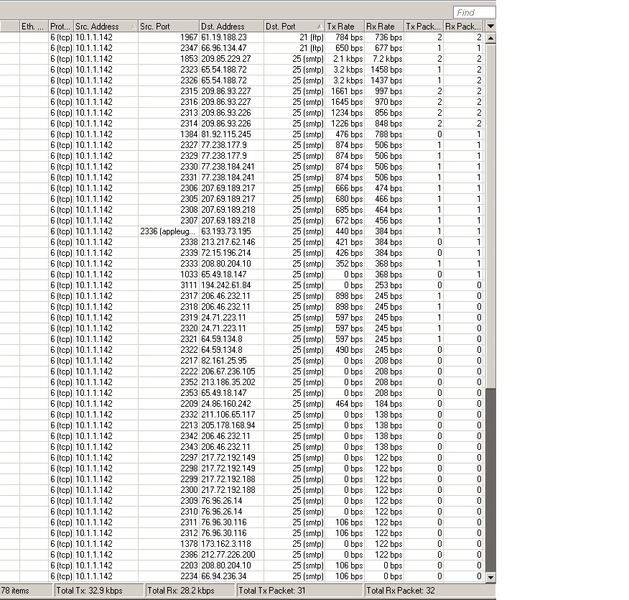Select row with source port 2342
This screenshot has width=629, height=600.
pos(241,436)
